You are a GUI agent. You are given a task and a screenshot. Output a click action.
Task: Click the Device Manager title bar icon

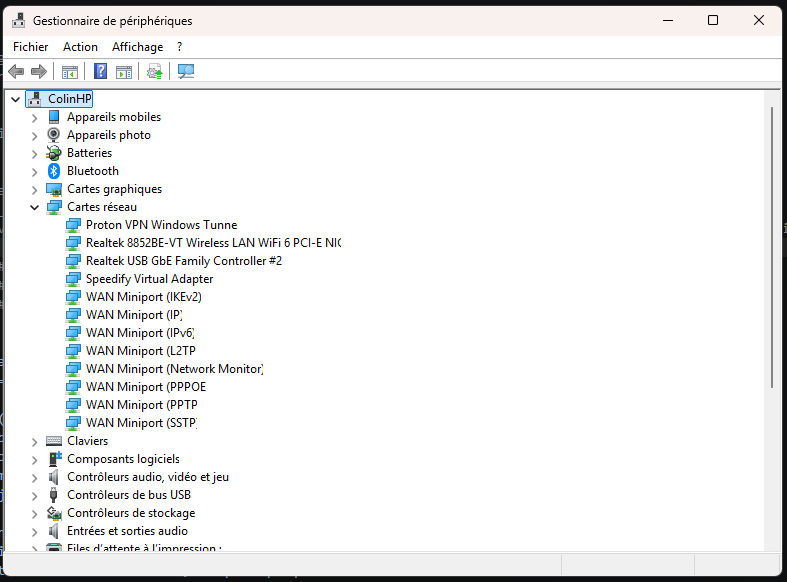[x=19, y=20]
